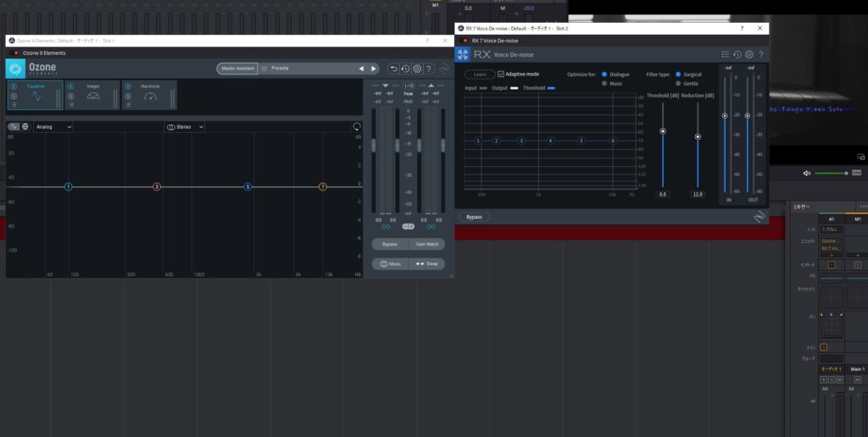Open Equalizer module preset list icon

tap(14, 104)
